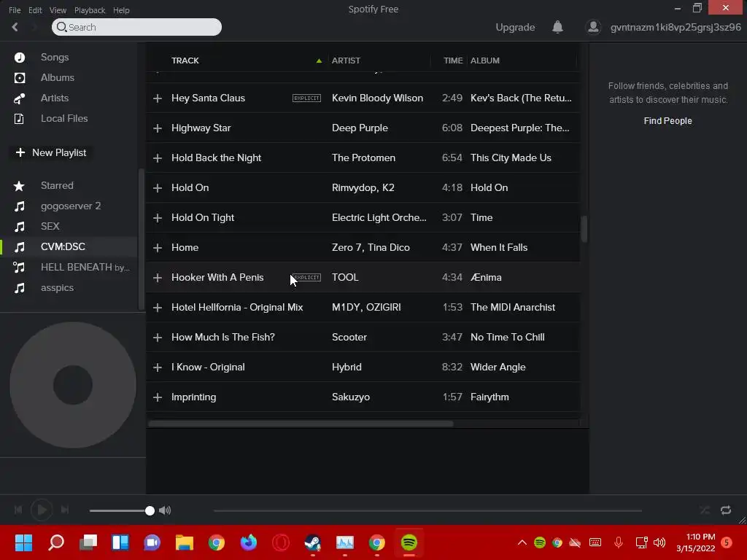Click the track progress bar
Image resolution: width=747 pixels, height=560 pixels.
427,510
